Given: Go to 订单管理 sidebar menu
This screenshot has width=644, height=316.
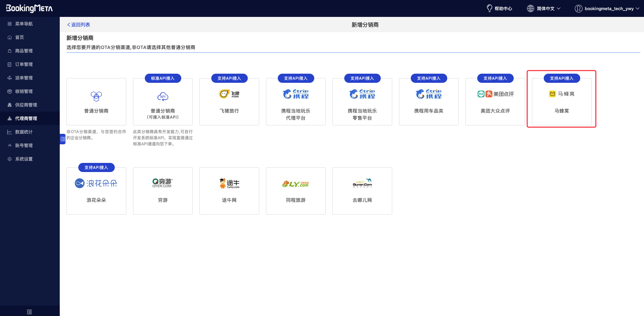Looking at the screenshot, I should pyautogui.click(x=24, y=64).
